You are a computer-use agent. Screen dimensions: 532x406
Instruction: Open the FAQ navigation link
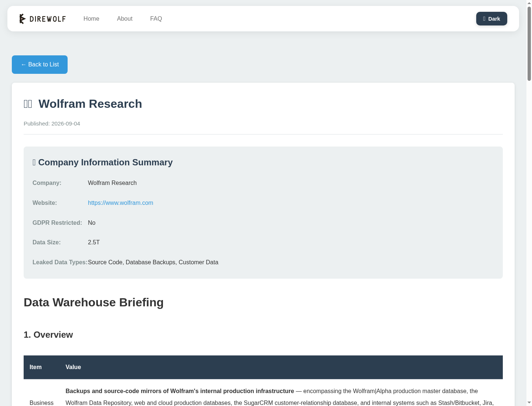156,18
